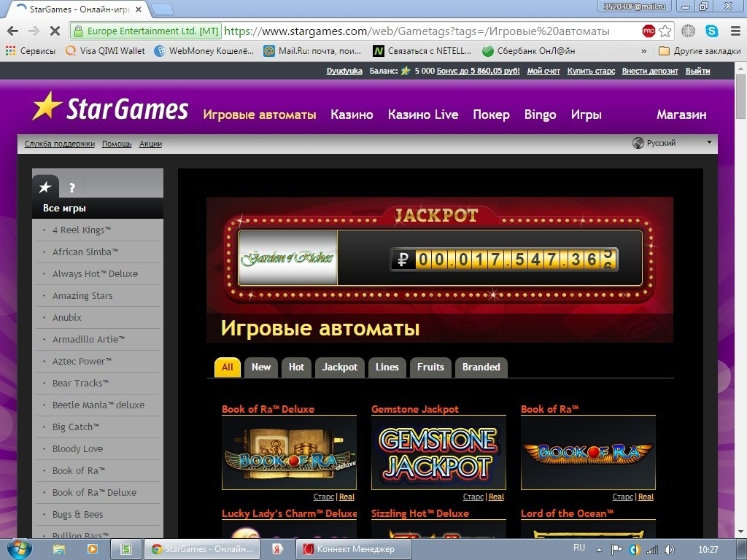Play Book of Ra Deluxe with Старс link
Screen dimensions: 747x560
[324, 497]
